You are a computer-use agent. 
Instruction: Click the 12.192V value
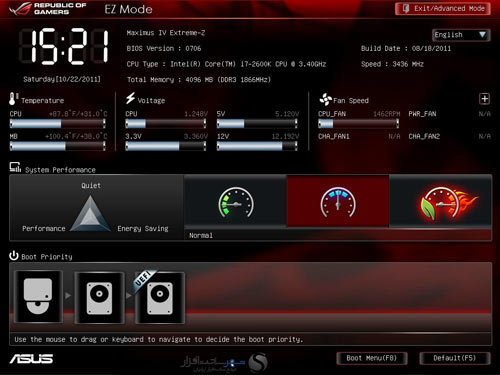tap(285, 136)
